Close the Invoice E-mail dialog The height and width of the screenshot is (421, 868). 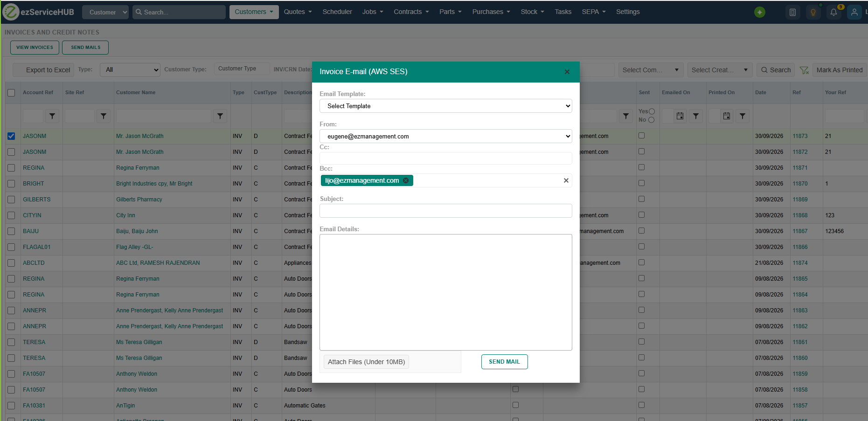tap(567, 72)
